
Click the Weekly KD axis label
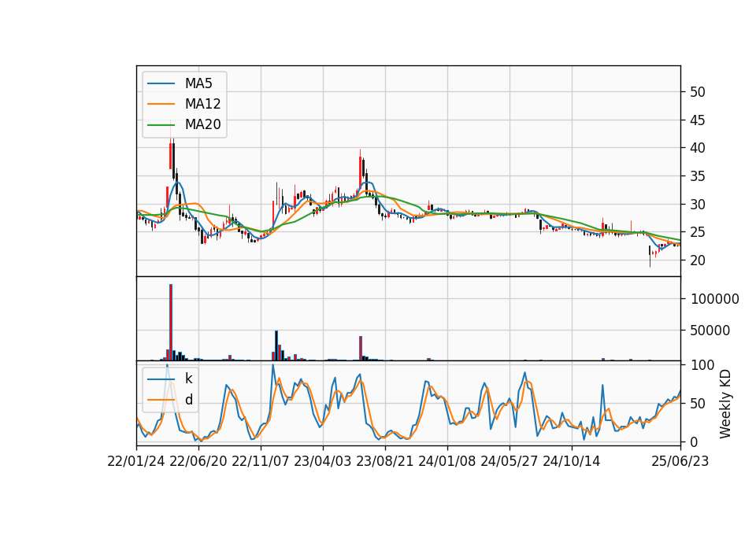725,404
